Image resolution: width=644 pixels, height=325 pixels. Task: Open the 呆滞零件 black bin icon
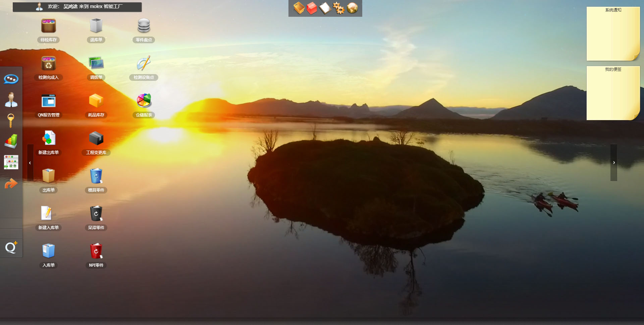tap(96, 214)
